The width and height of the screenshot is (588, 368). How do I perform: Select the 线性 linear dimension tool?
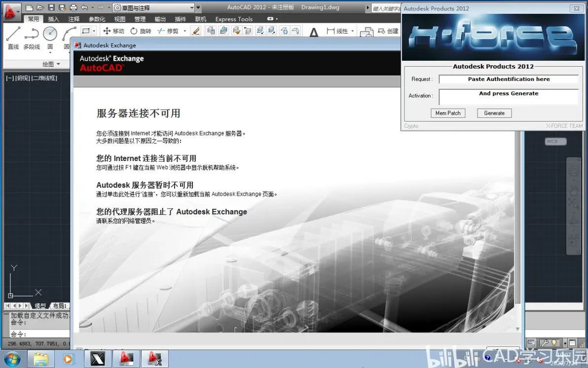[x=337, y=31]
